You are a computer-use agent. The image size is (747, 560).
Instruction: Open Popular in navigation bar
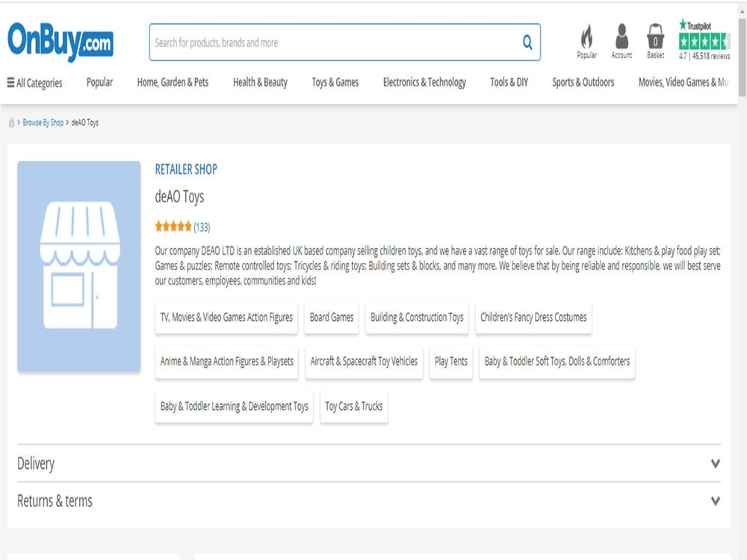tap(99, 82)
